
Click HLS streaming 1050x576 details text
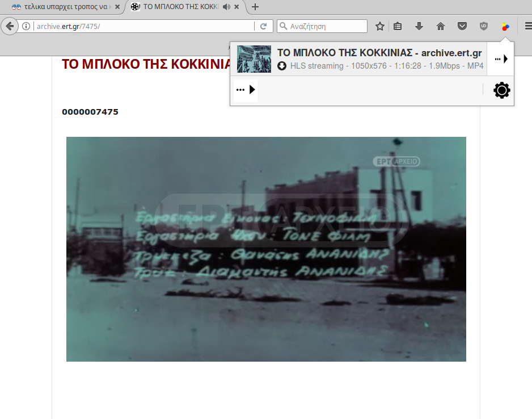click(387, 66)
